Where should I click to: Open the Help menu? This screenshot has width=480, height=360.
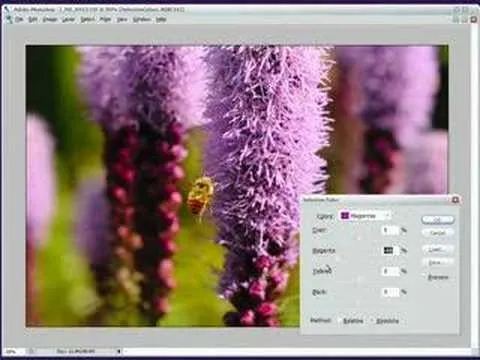click(161, 20)
